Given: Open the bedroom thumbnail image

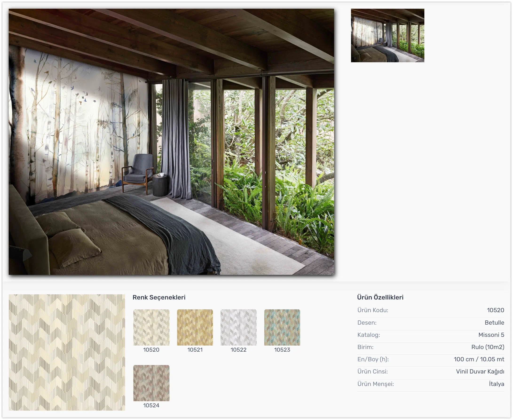Looking at the screenshot, I should [387, 35].
